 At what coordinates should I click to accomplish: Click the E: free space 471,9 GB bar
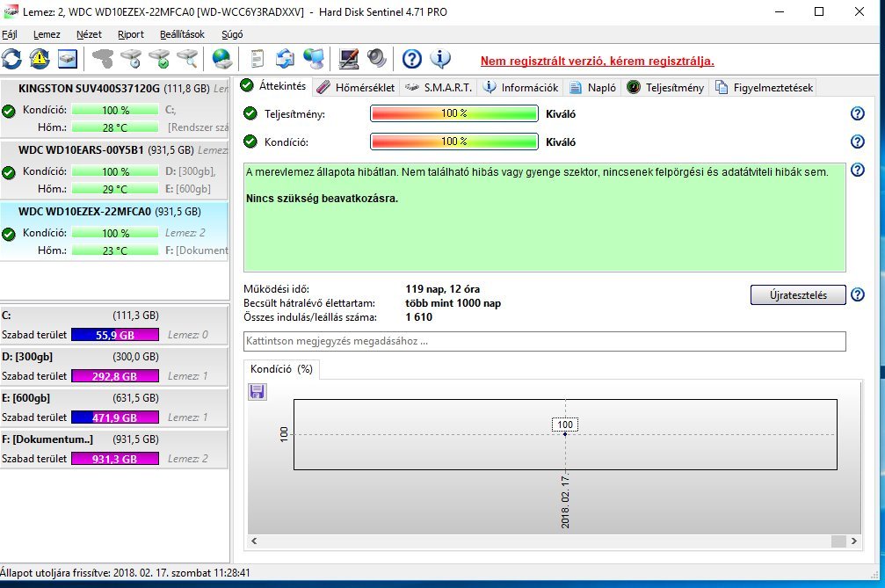[x=115, y=417]
